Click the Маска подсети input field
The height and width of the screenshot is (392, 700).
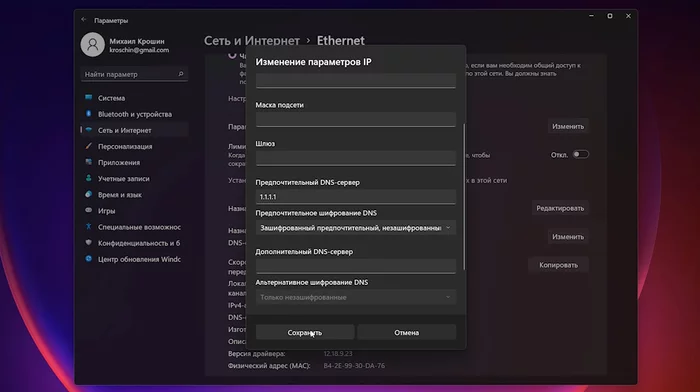(x=355, y=119)
